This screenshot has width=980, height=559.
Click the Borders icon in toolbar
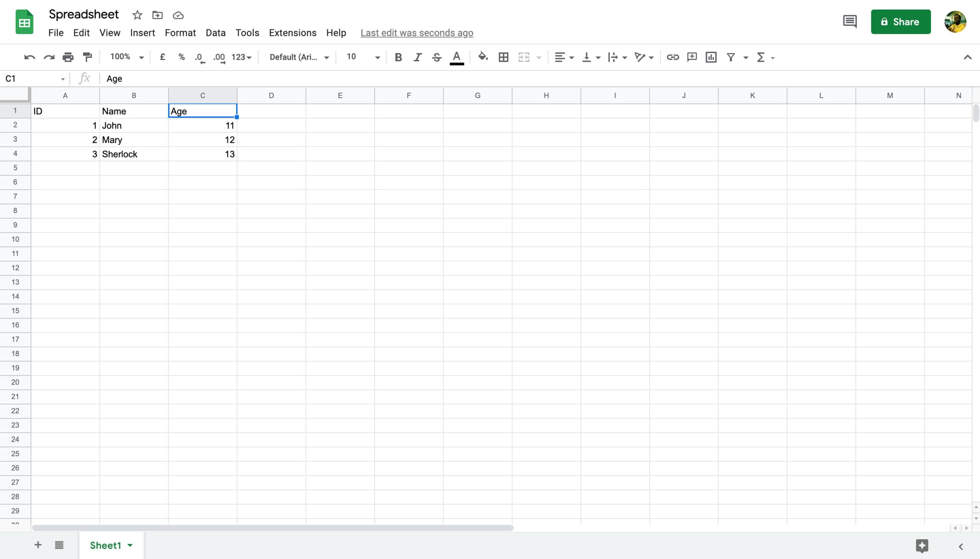coord(503,57)
